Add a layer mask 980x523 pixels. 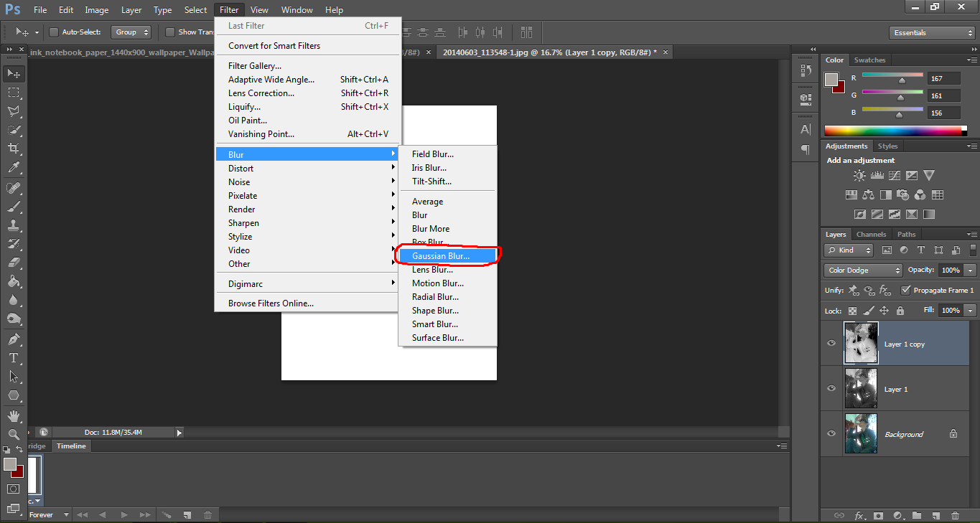coord(878,515)
